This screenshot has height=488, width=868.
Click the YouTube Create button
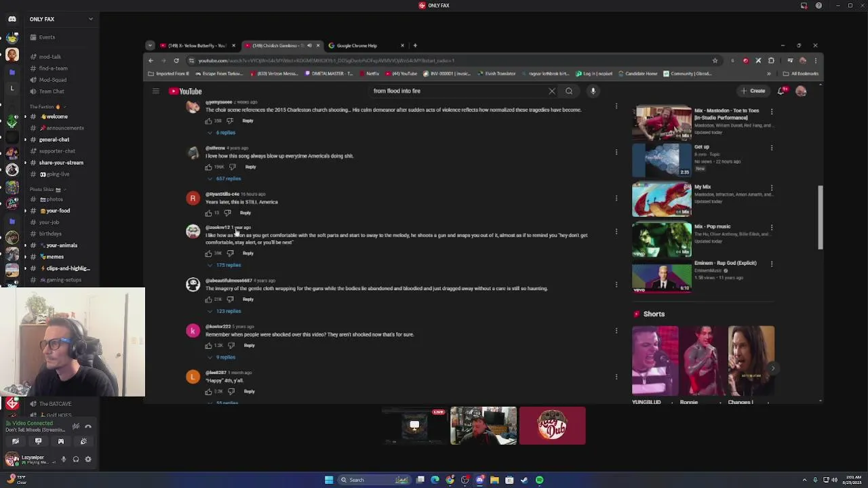tap(753, 91)
